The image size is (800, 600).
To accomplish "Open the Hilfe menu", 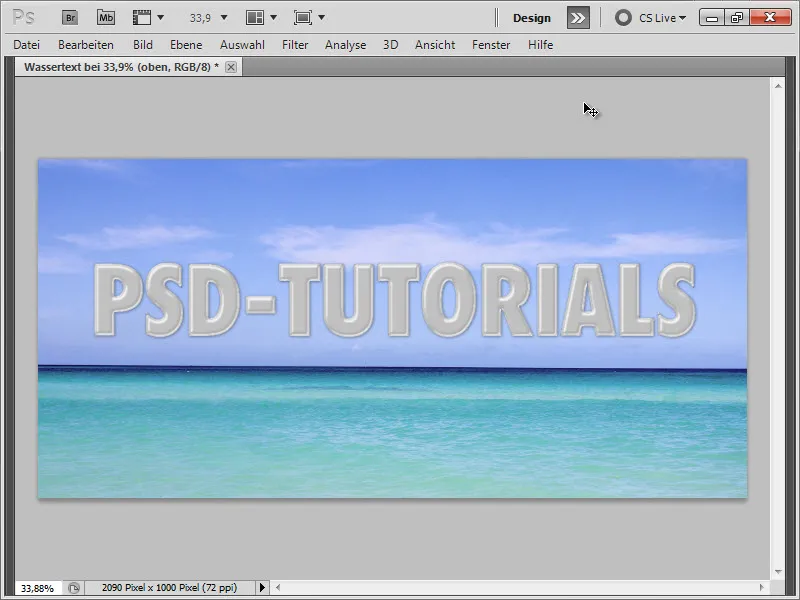I will pos(540,45).
